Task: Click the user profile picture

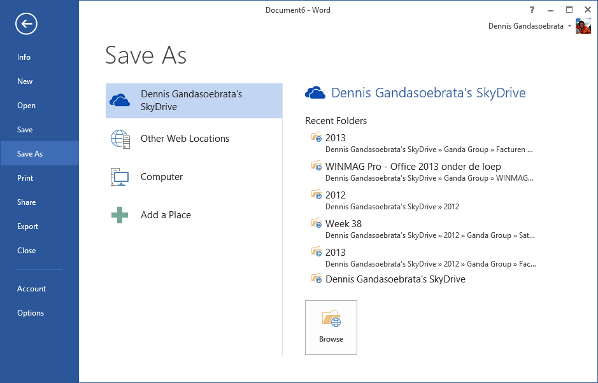Action: click(x=583, y=26)
